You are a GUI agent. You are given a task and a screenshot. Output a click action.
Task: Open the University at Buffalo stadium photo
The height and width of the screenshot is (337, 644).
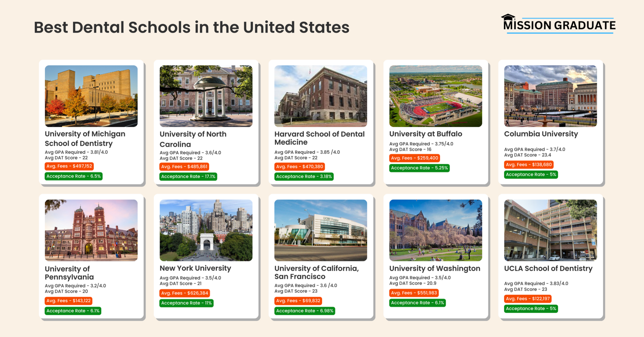tap(436, 96)
